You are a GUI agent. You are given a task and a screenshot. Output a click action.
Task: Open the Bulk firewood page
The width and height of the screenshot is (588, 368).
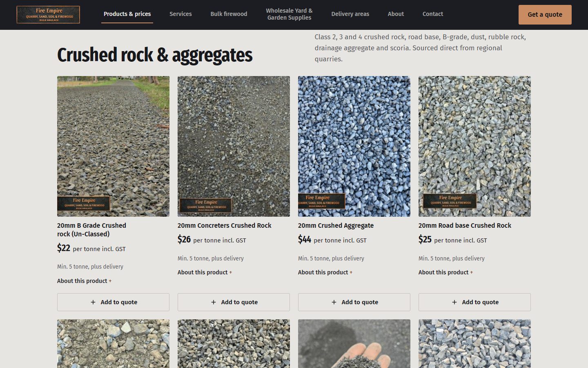click(x=229, y=14)
